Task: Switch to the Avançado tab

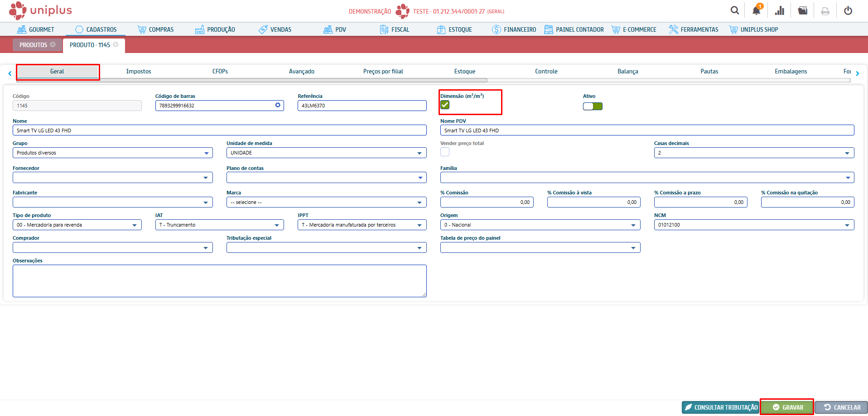Action: [302, 71]
